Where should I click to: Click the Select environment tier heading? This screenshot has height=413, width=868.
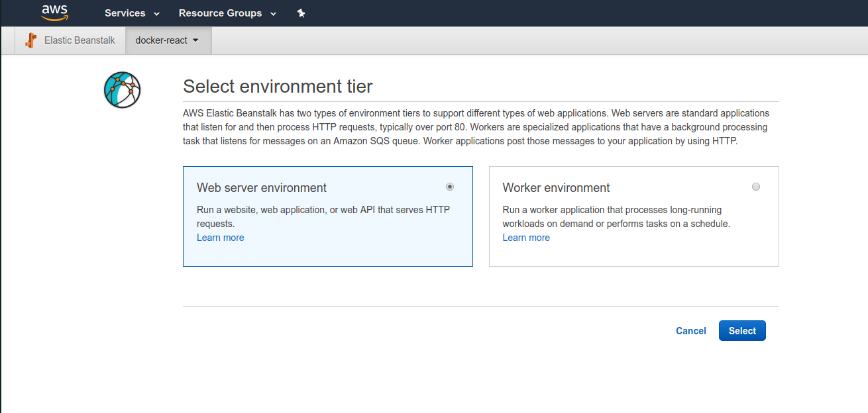click(278, 87)
